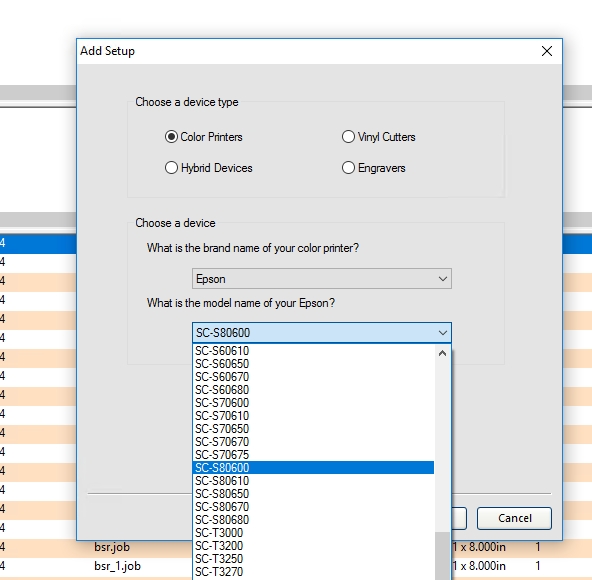Image resolution: width=592 pixels, height=580 pixels.
Task: Cancel the Add Setup dialog
Action: [514, 518]
